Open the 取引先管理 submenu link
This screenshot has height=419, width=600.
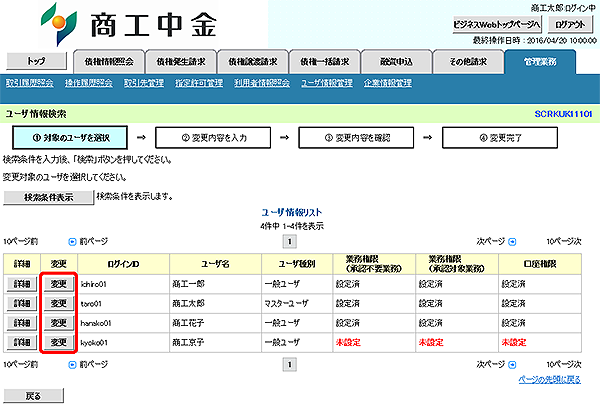coord(144,83)
